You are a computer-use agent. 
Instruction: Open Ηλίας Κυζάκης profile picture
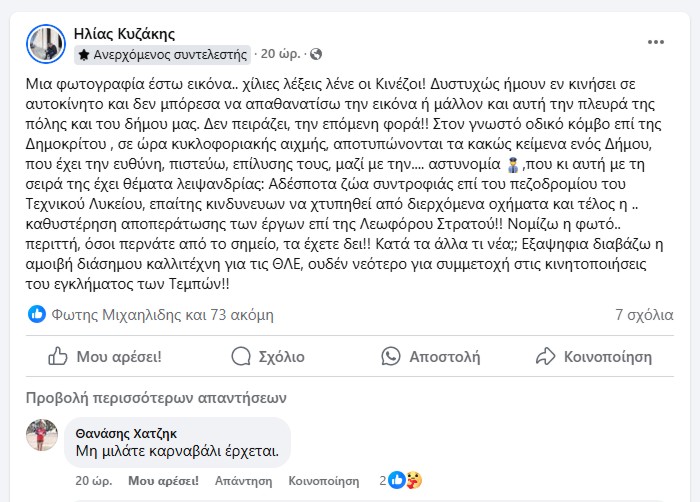pos(46,42)
